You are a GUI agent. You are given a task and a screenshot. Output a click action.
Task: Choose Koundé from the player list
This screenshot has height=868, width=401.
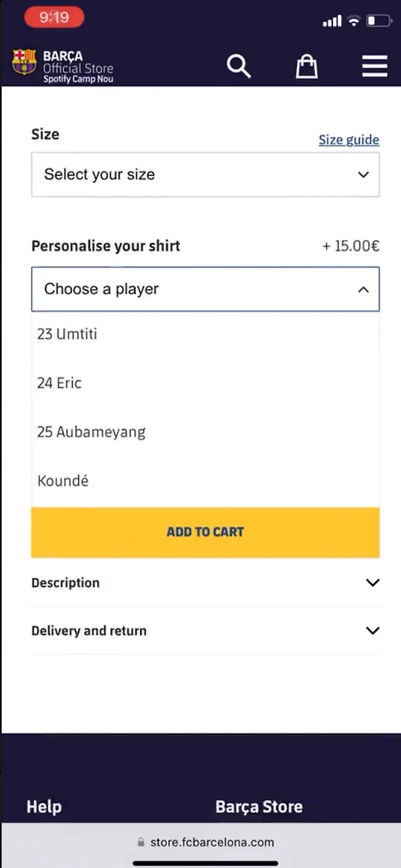205,481
